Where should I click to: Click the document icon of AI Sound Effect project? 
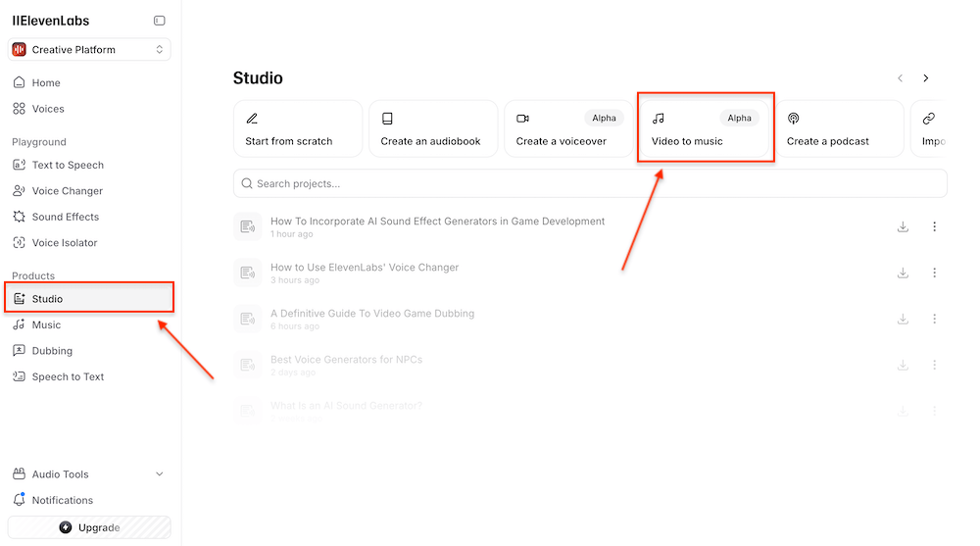coord(248,226)
